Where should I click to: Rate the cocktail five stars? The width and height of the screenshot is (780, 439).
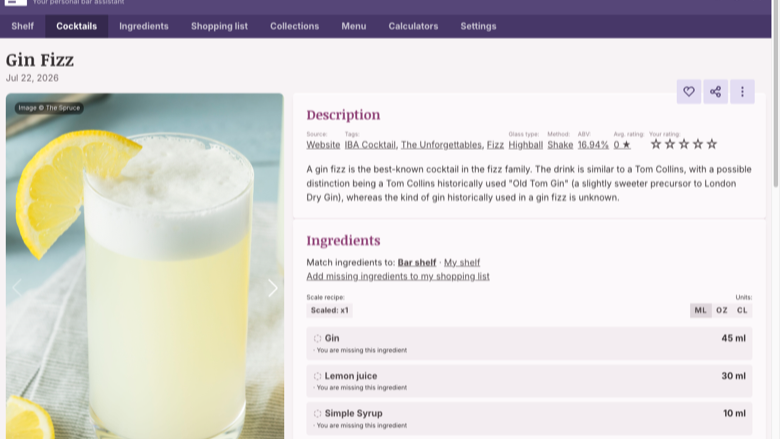pyautogui.click(x=712, y=144)
